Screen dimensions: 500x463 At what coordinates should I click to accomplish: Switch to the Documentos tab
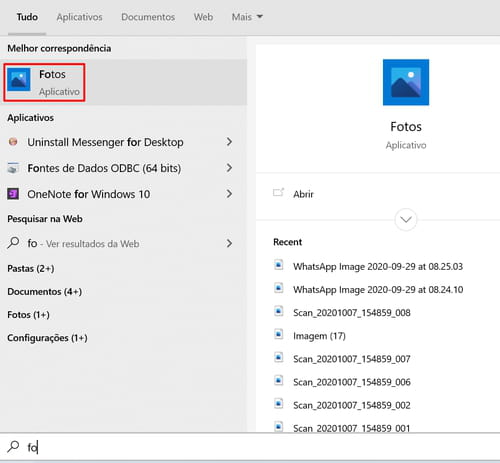[x=148, y=17]
